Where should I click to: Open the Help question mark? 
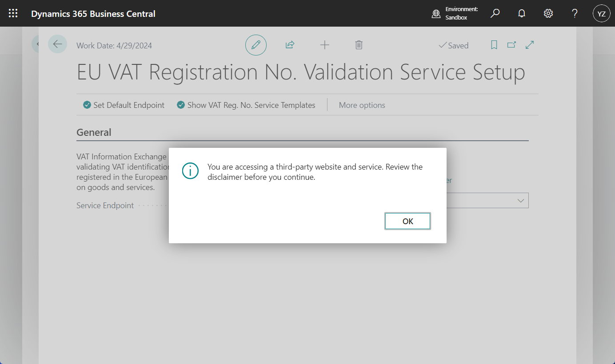(x=575, y=13)
